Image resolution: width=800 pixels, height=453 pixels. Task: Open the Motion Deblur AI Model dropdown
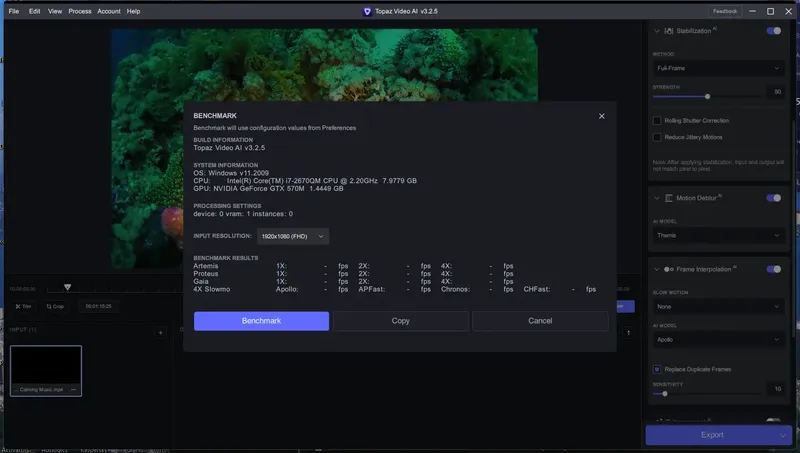coord(718,235)
